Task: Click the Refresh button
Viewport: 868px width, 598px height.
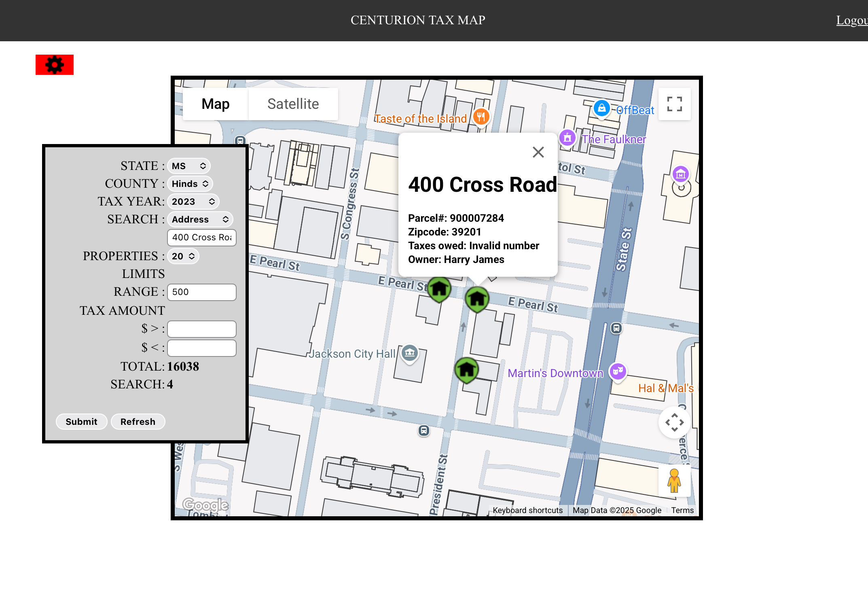Action: 138,422
